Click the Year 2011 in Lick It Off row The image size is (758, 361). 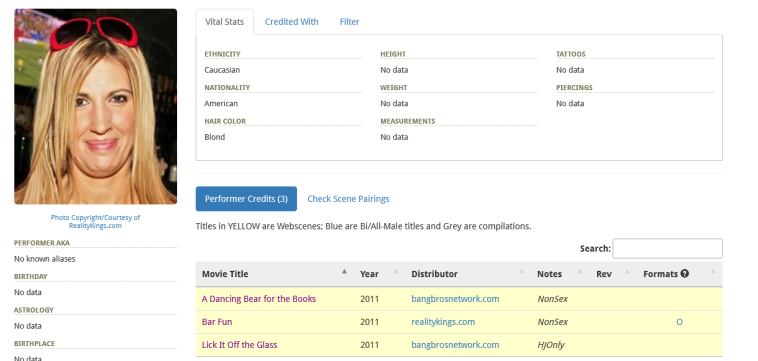(x=369, y=345)
